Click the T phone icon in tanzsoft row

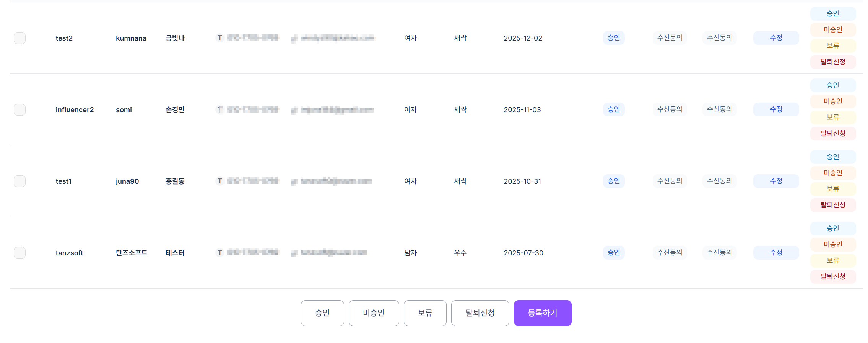[x=219, y=253]
